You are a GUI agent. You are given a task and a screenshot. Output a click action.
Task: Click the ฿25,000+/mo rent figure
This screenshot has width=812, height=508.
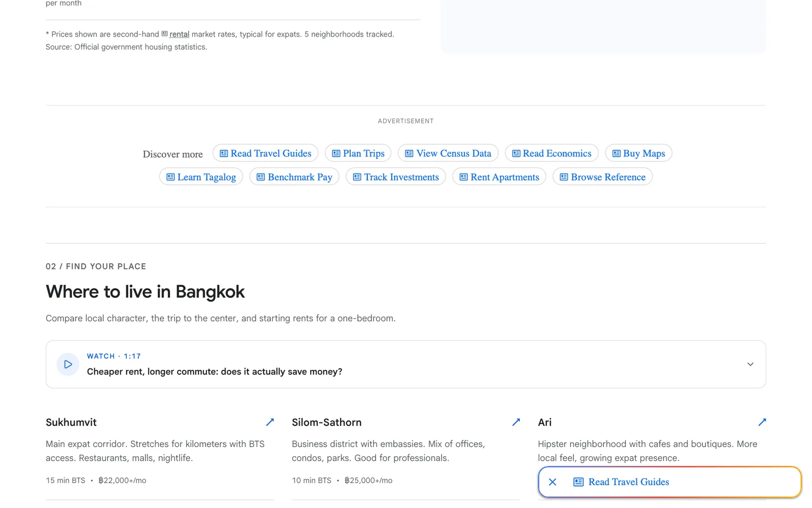368,481
